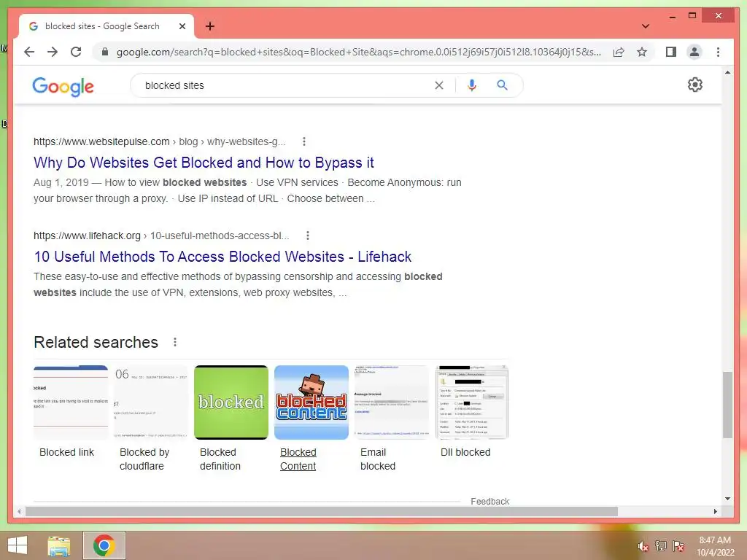Open '10 Useful Methods To Access Blocked Websites' link
Viewport: 747px width, 560px height.
point(222,257)
